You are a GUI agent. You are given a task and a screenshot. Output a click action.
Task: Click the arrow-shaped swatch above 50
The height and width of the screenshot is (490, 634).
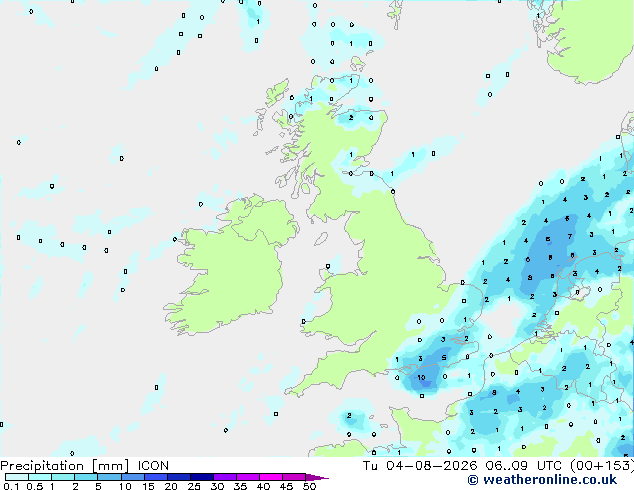pyautogui.click(x=317, y=477)
